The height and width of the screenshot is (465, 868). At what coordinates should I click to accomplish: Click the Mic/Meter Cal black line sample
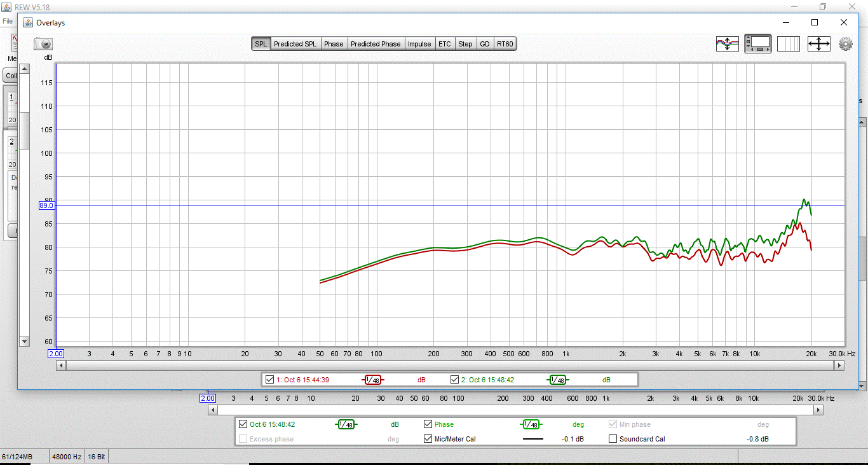[532, 439]
